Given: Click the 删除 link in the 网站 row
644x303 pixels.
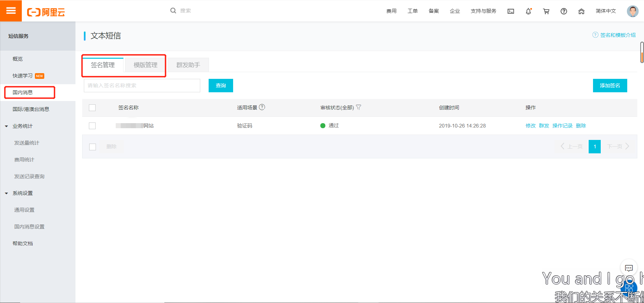Looking at the screenshot, I should [x=581, y=126].
